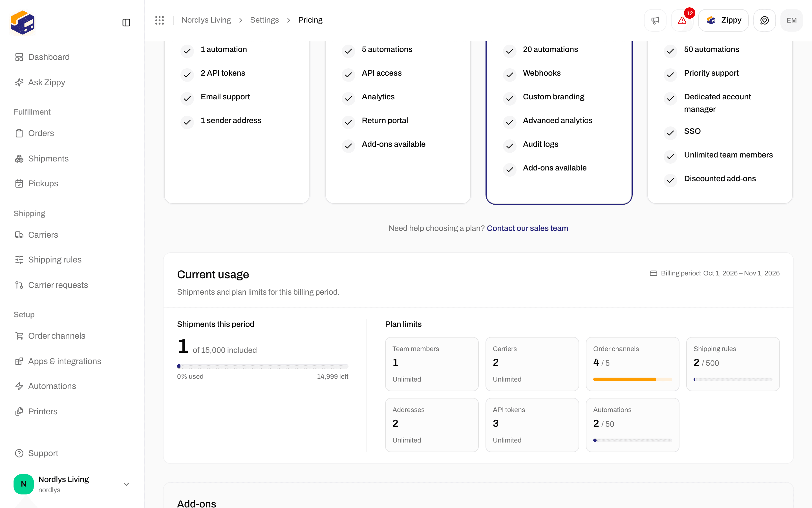The width and height of the screenshot is (812, 508).
Task: Click the '14,999 left' text
Action: click(332, 376)
